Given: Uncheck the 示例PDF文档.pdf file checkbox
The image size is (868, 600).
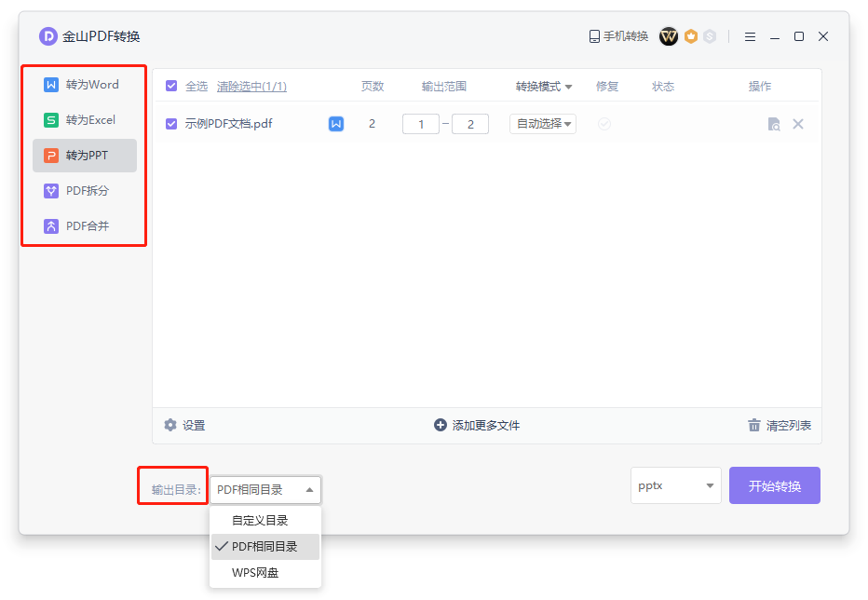Looking at the screenshot, I should 171,124.
